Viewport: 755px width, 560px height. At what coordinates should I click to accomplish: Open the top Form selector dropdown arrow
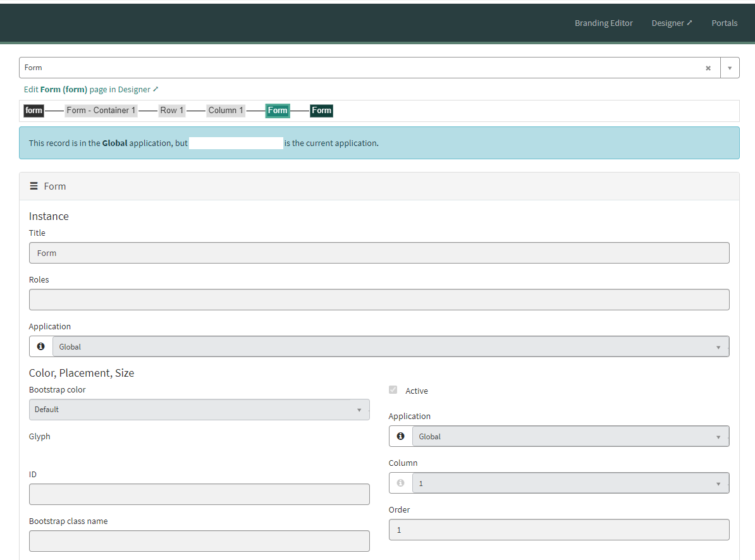730,68
